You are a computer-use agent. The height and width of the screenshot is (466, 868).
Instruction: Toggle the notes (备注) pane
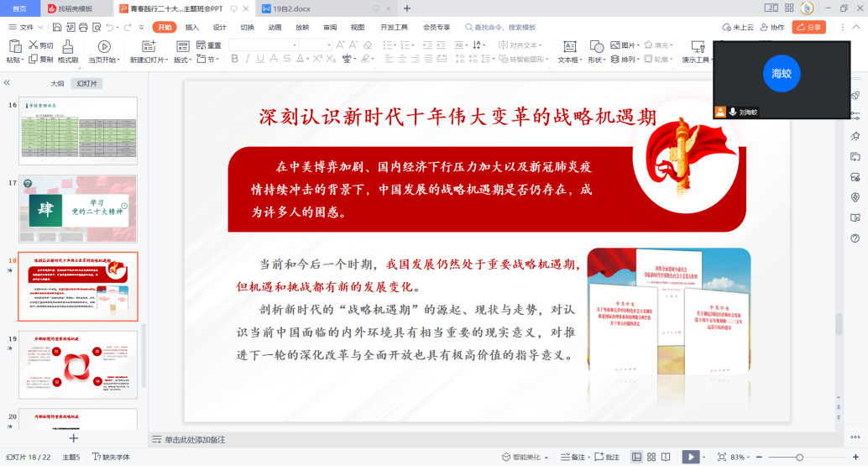573,457
